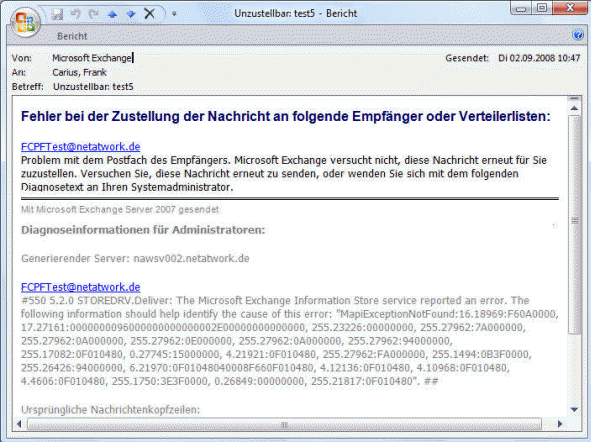Open the Bericht ribbon tab
This screenshot has height=442, width=591.
[x=72, y=36]
